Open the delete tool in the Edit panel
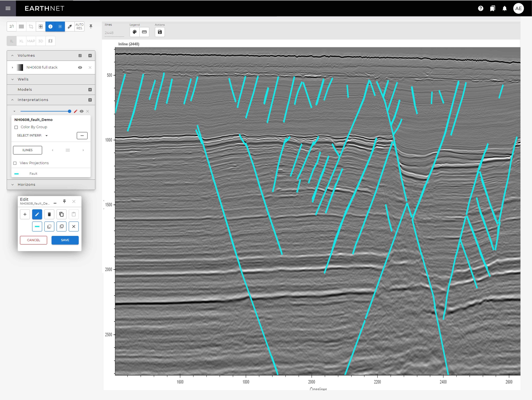This screenshot has width=532, height=400. (49, 214)
